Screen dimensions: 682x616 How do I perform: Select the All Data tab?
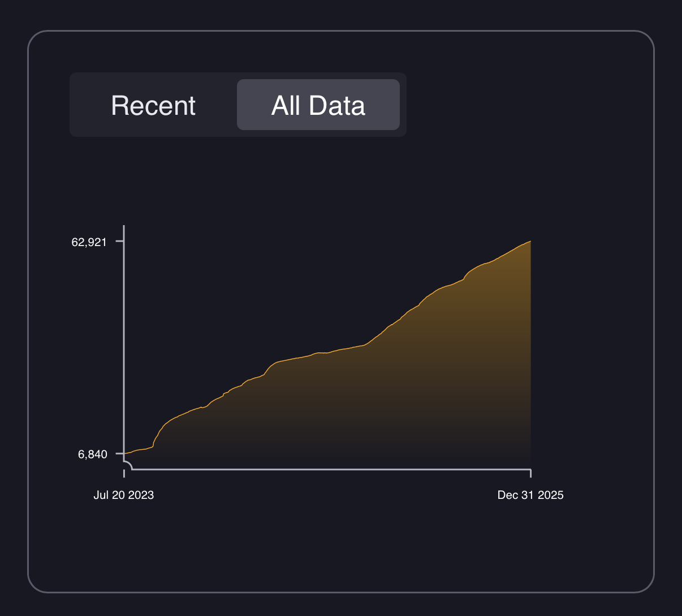point(318,105)
